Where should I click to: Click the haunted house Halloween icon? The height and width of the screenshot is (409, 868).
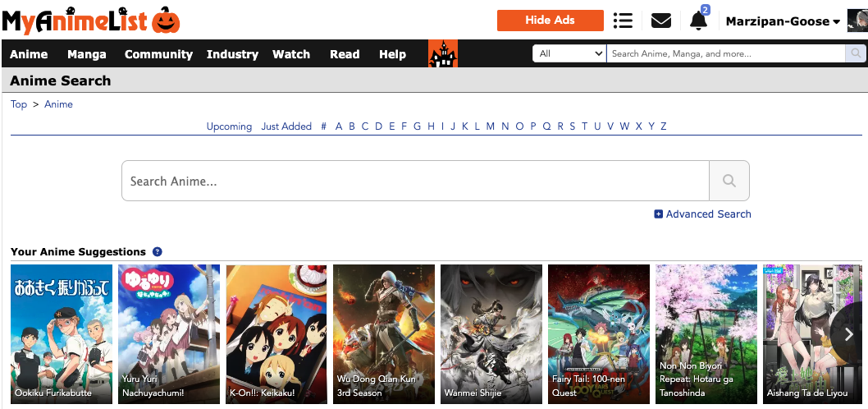click(443, 53)
